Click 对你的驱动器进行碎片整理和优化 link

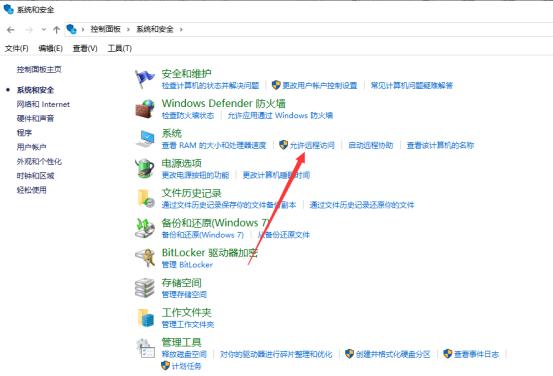pos(276,354)
